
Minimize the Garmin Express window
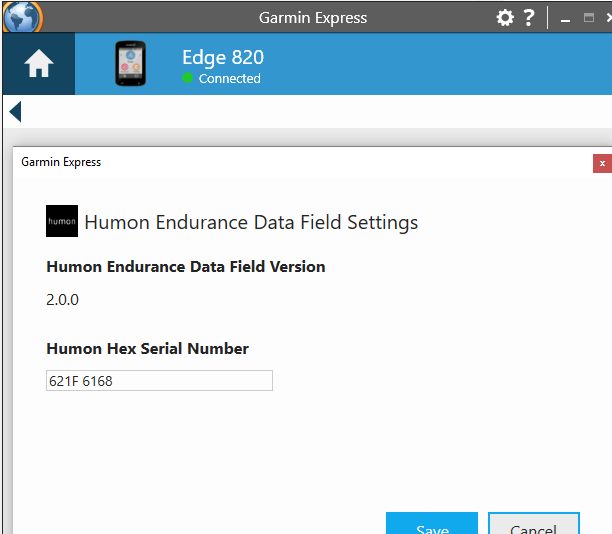(x=566, y=19)
